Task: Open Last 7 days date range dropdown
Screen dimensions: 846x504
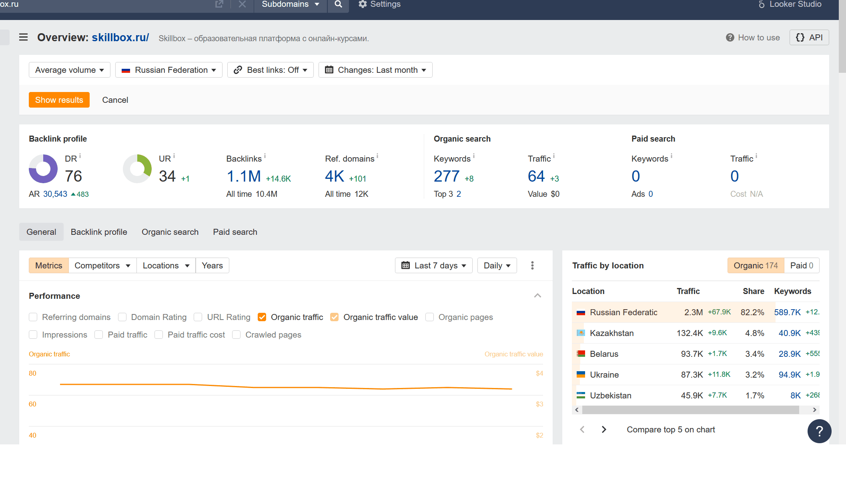Action: click(434, 266)
